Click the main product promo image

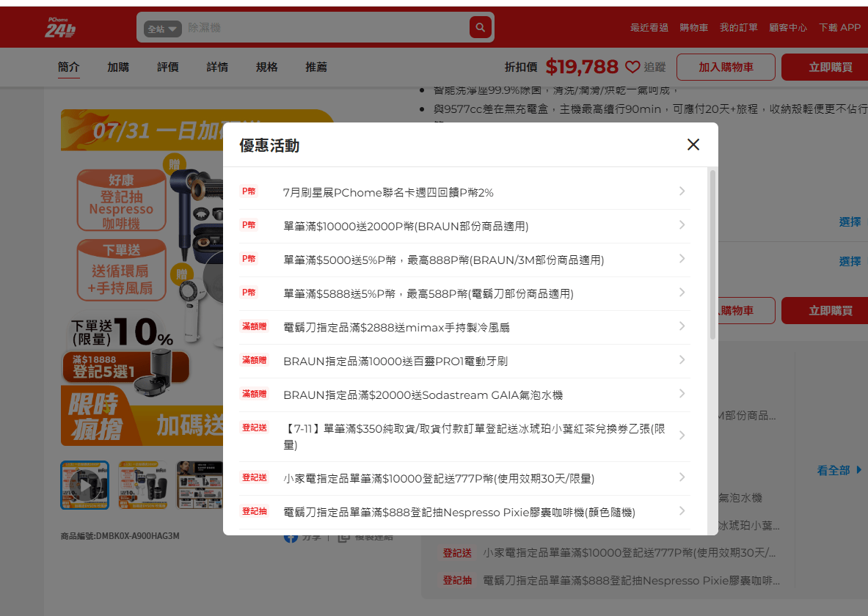pyautogui.click(x=142, y=276)
